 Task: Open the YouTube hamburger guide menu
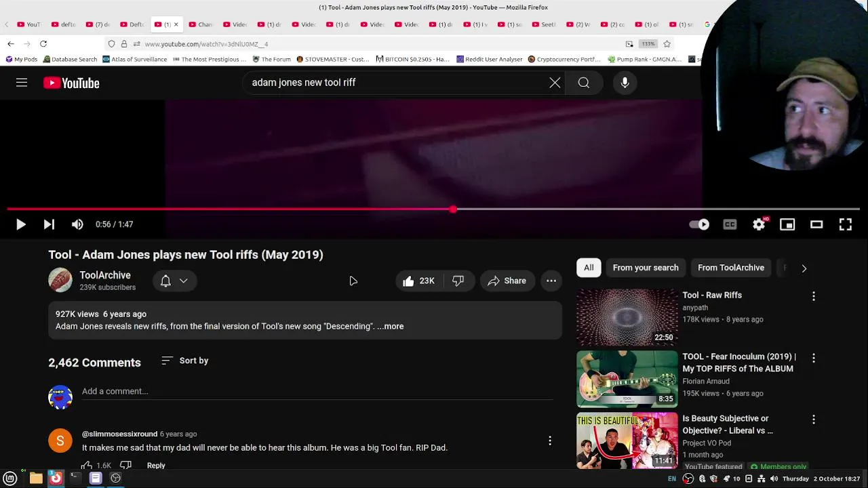[x=22, y=83]
